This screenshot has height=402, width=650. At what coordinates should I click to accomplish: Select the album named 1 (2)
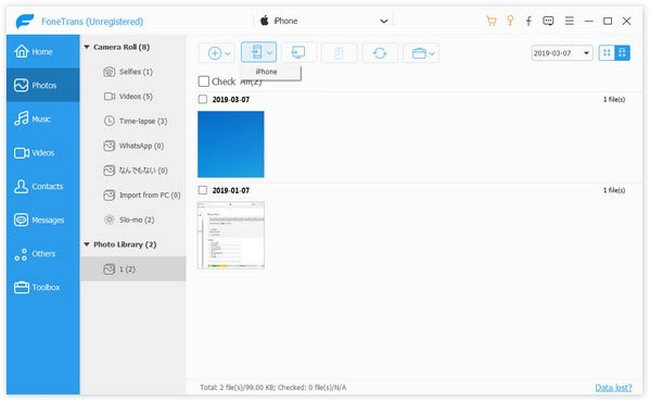(x=133, y=269)
